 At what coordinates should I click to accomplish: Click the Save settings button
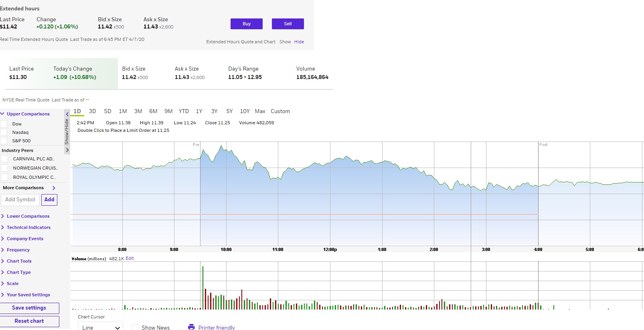click(29, 308)
